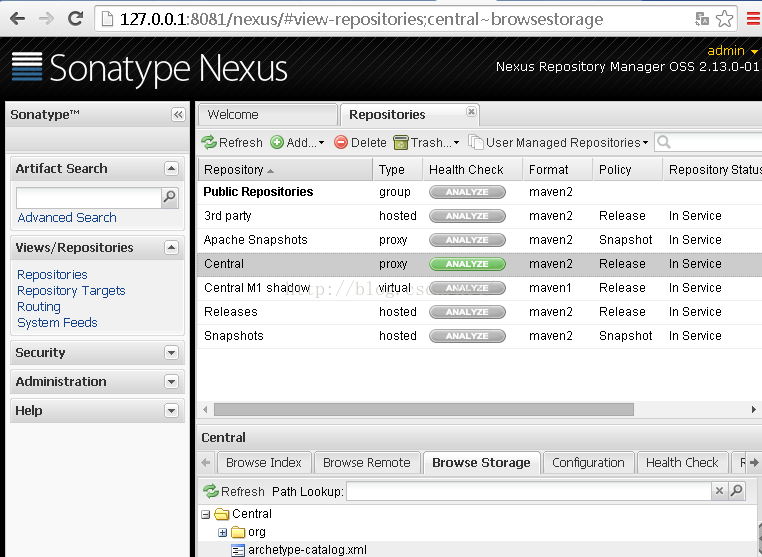
Task: Expand the Administration panel
Action: pyautogui.click(x=171, y=382)
